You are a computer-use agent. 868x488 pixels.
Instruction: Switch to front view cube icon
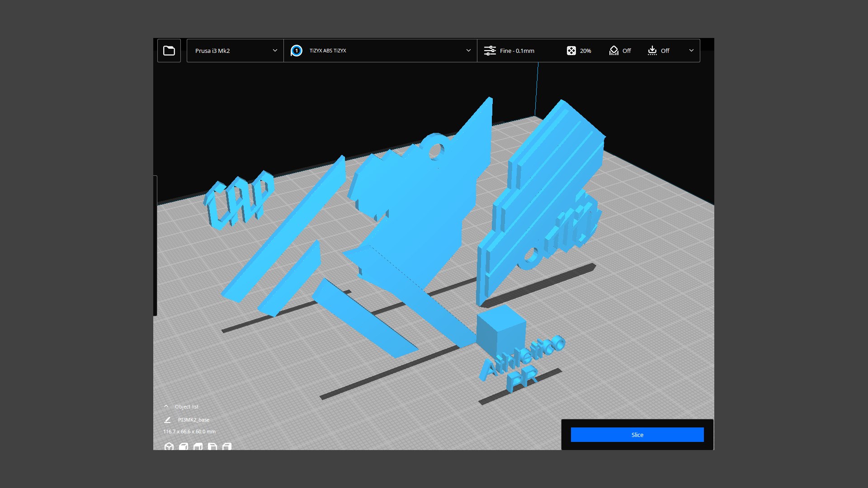pos(184,446)
